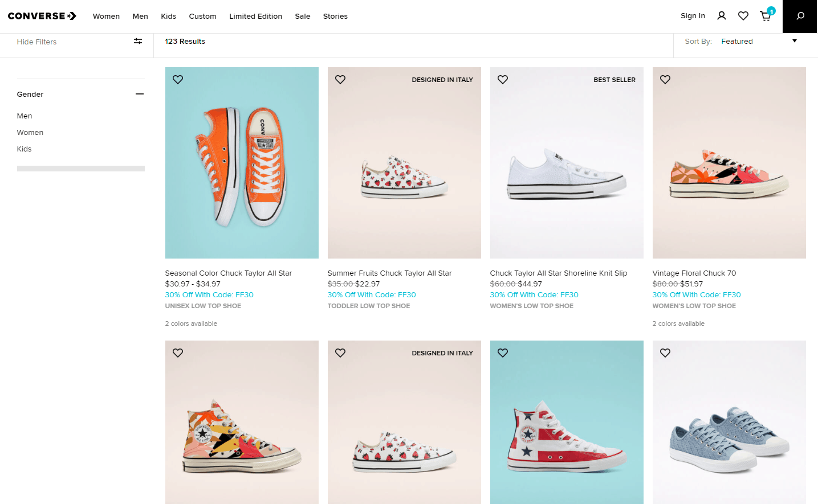818x504 pixels.
Task: Click the Gender filter heading
Action: pyautogui.click(x=30, y=95)
